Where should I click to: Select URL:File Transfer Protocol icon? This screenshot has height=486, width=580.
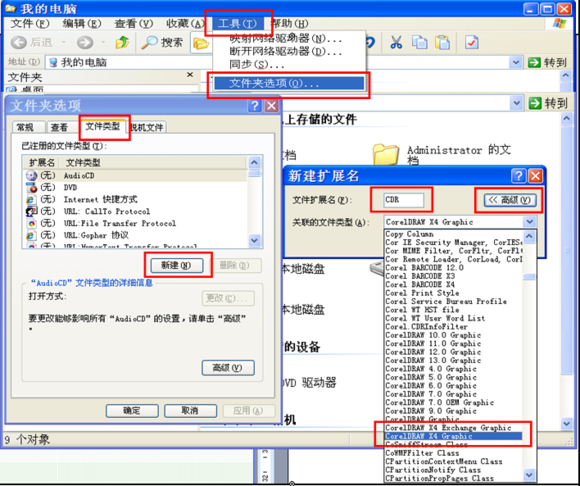click(31, 223)
